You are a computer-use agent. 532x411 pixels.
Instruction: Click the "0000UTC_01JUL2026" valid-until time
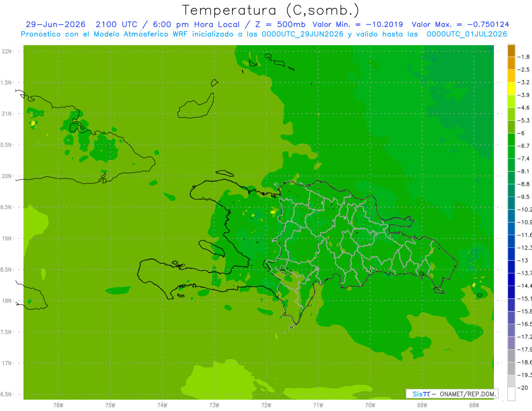467,34
